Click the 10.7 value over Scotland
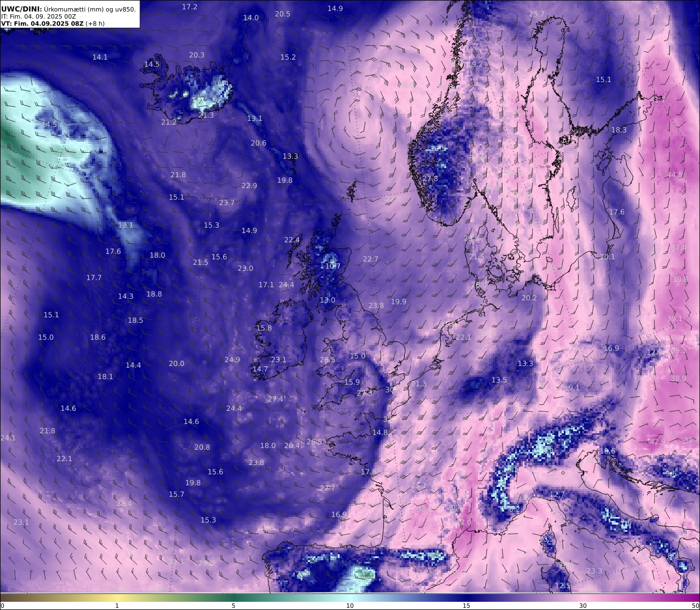Screen dimensions: 700x610 [333, 267]
